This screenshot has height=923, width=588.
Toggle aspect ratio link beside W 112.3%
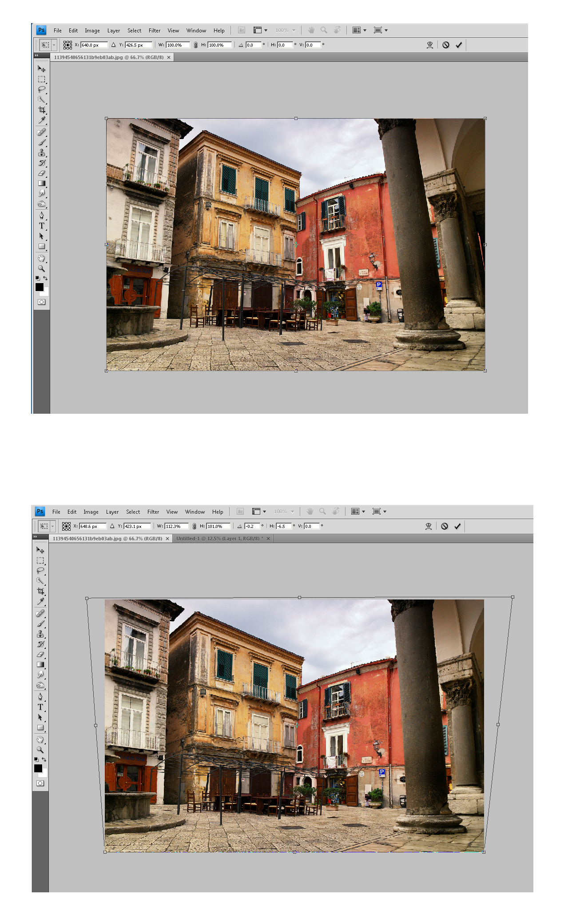(194, 526)
